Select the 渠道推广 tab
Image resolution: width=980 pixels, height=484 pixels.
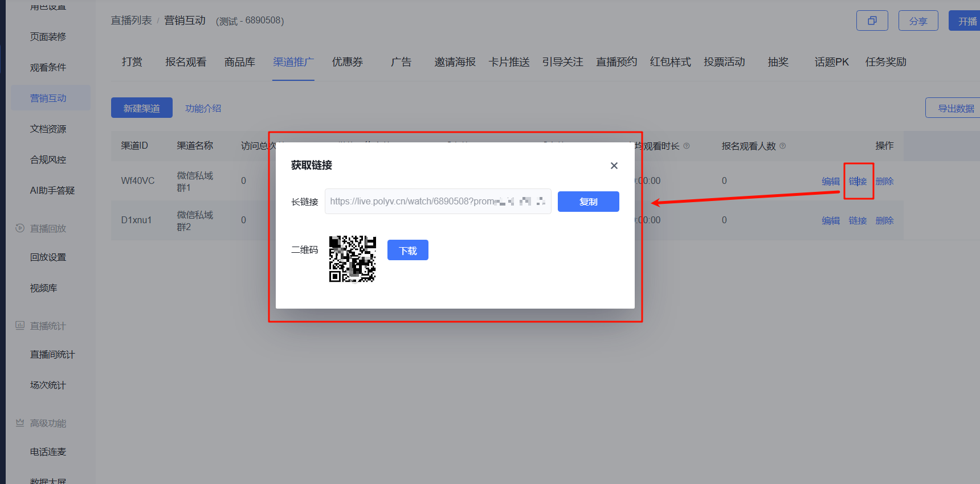[293, 62]
